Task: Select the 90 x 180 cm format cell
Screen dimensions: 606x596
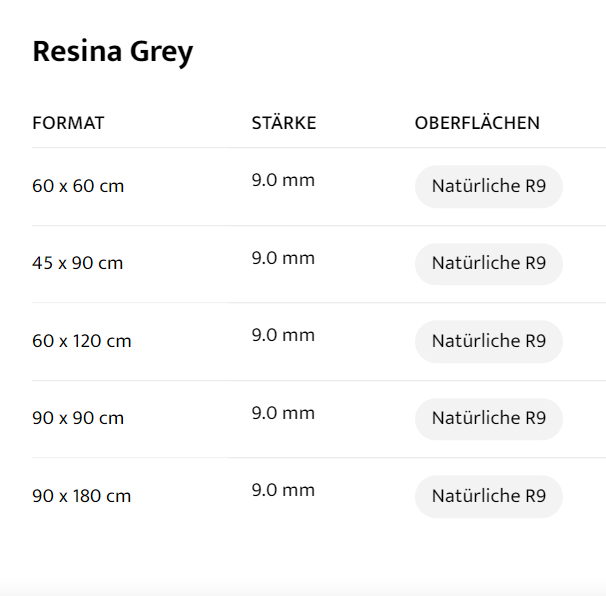Action: [x=82, y=496]
